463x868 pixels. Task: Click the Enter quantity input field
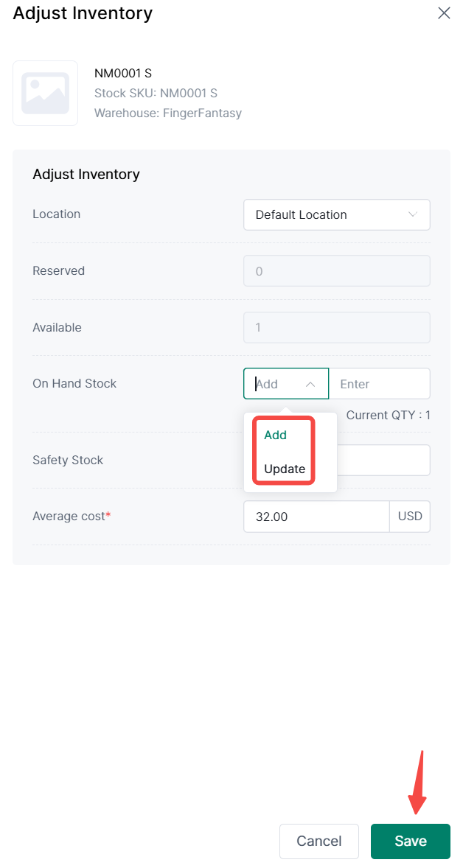pos(379,384)
